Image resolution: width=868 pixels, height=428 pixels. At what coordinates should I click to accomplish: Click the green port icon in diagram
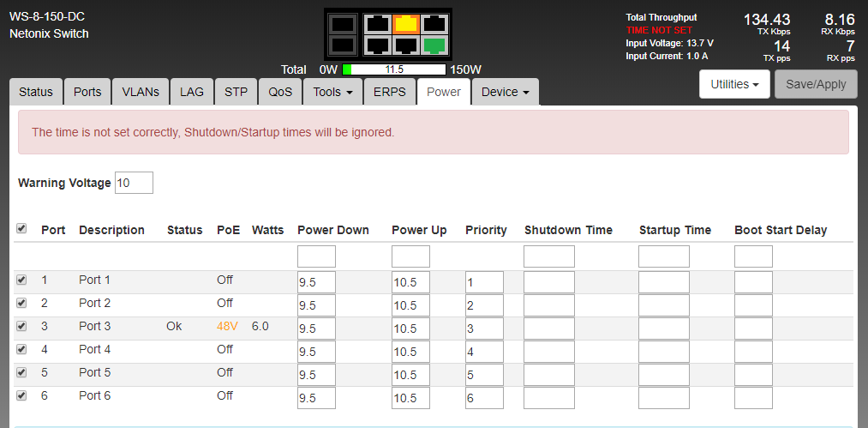pos(435,45)
